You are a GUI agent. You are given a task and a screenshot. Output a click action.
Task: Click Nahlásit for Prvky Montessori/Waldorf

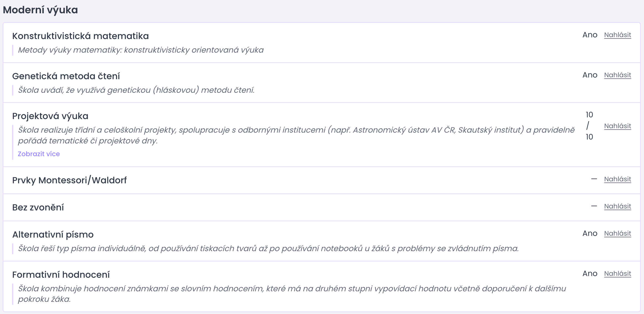617,179
